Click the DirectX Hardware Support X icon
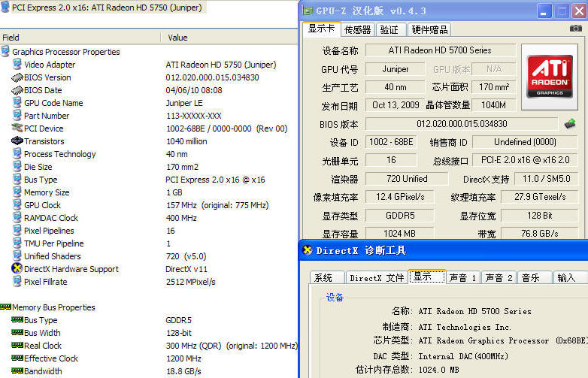 pos(17,268)
